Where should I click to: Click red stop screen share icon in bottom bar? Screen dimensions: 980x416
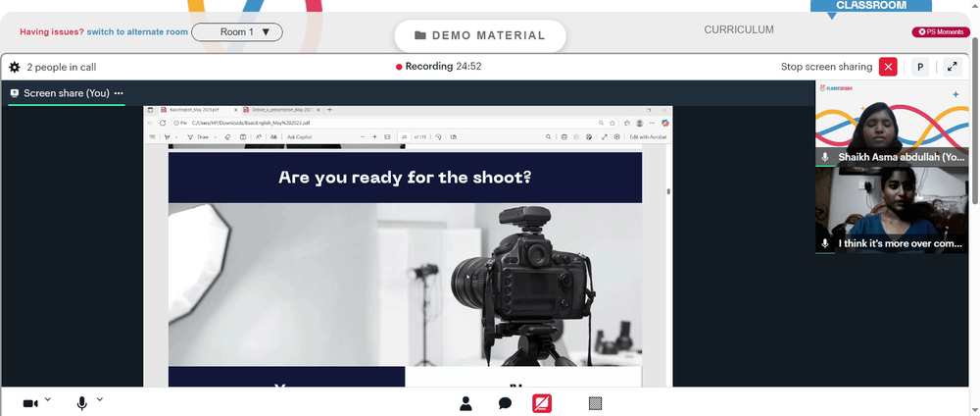tap(542, 403)
